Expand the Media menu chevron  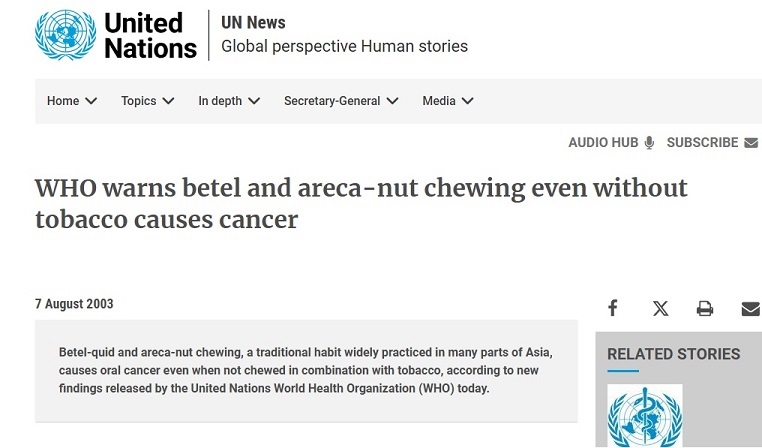(x=467, y=101)
